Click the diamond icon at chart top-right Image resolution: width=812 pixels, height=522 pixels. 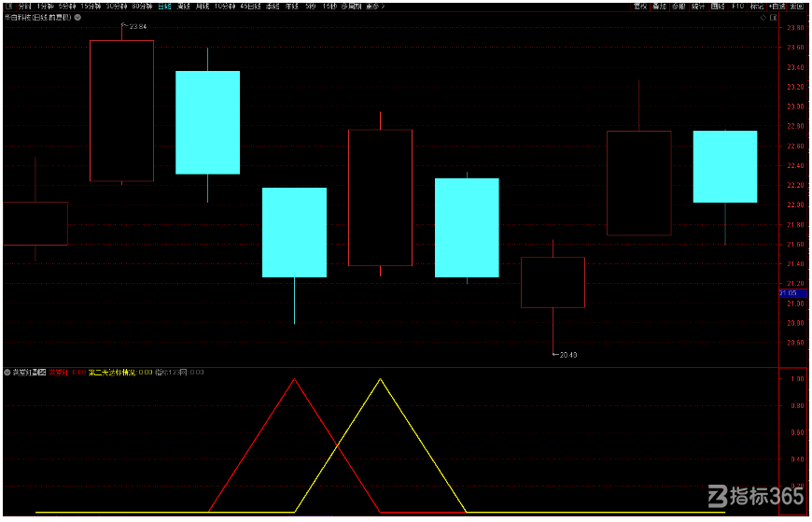[x=763, y=18]
